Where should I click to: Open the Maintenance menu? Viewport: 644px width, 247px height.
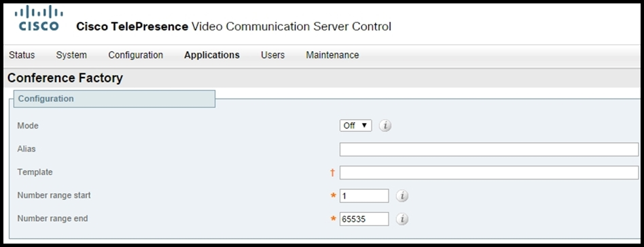[332, 55]
